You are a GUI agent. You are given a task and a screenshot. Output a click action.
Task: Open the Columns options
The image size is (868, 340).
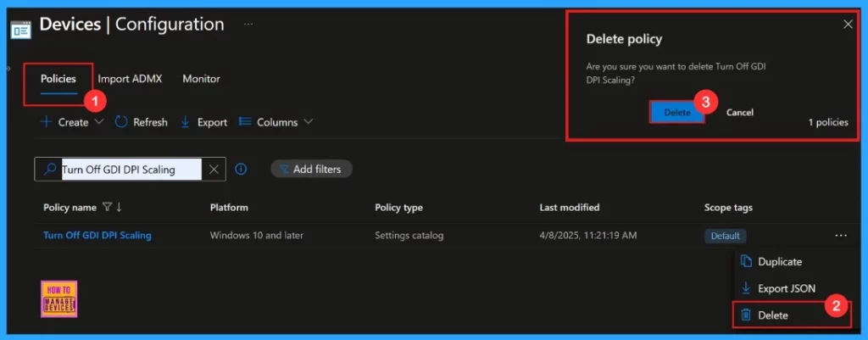click(275, 122)
